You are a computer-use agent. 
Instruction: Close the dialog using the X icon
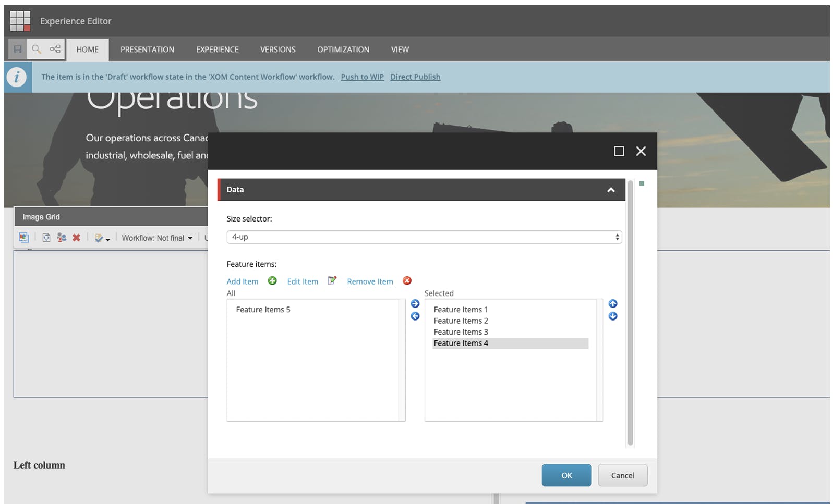pyautogui.click(x=641, y=151)
